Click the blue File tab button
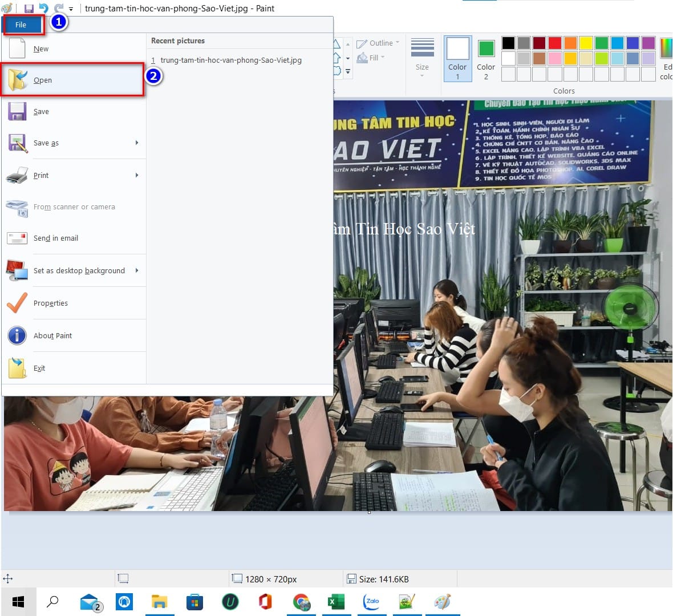673x616 pixels. click(x=22, y=25)
